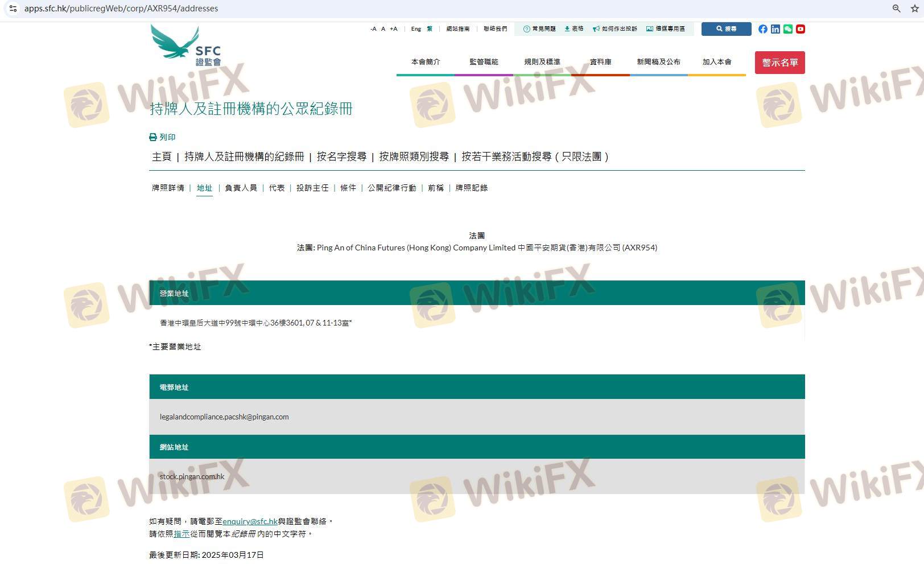Increase font size with +A
The height and width of the screenshot is (564, 924).
click(394, 29)
